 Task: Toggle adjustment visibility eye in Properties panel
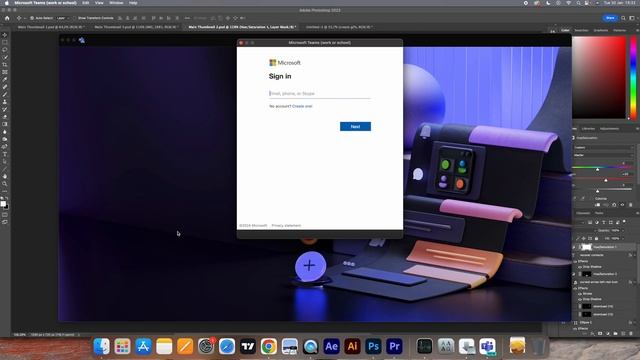click(x=622, y=205)
